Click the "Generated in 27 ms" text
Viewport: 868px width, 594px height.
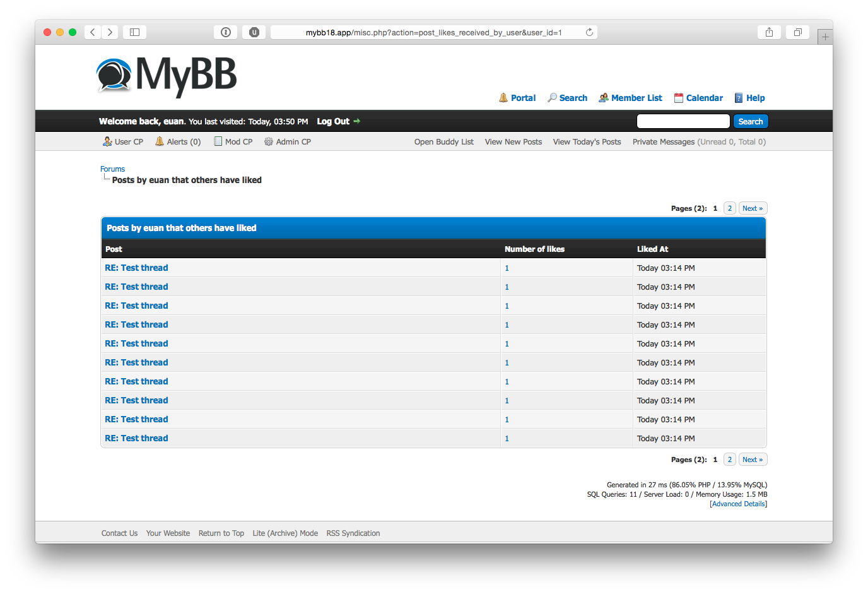pos(636,485)
